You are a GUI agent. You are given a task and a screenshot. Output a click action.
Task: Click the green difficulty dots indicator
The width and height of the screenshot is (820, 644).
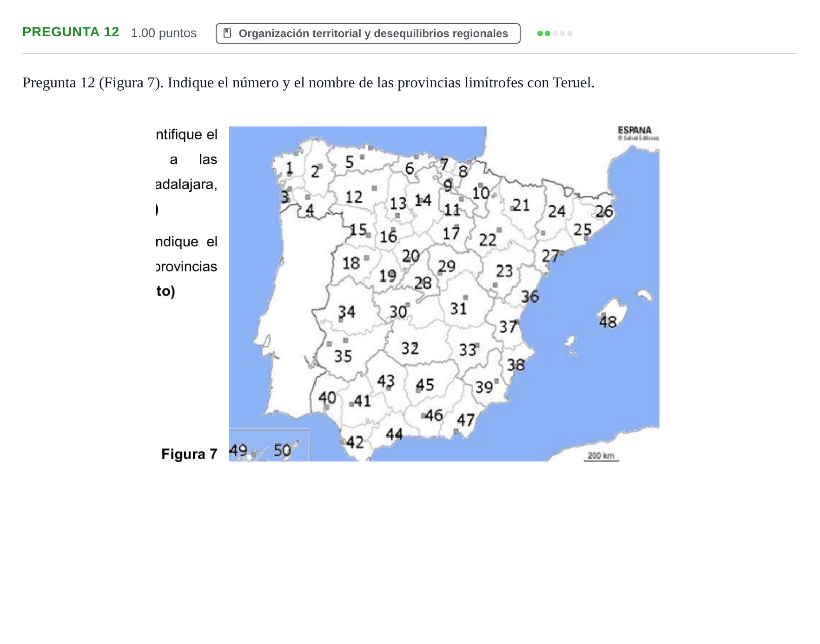(555, 33)
